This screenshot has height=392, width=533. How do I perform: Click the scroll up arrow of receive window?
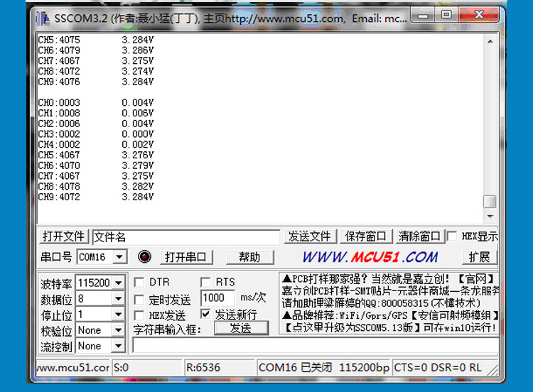coord(490,41)
